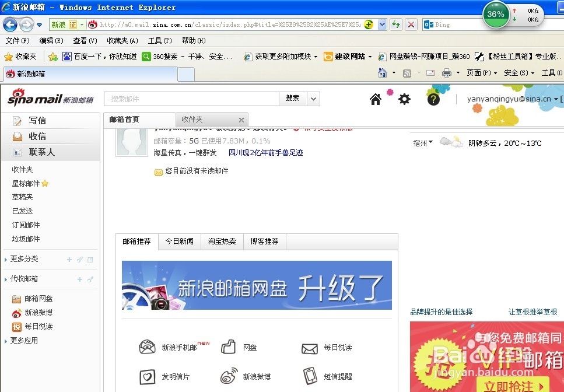564x392 pixels.
Task: Click the 让草根推举草根 link
Action: tap(533, 312)
